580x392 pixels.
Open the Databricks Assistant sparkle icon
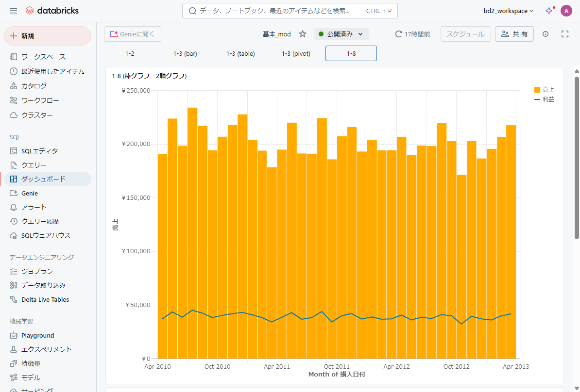(549, 11)
